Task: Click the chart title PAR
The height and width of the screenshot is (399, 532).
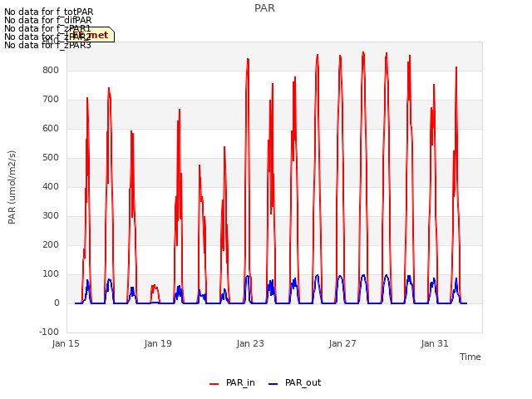Action: 264,8
